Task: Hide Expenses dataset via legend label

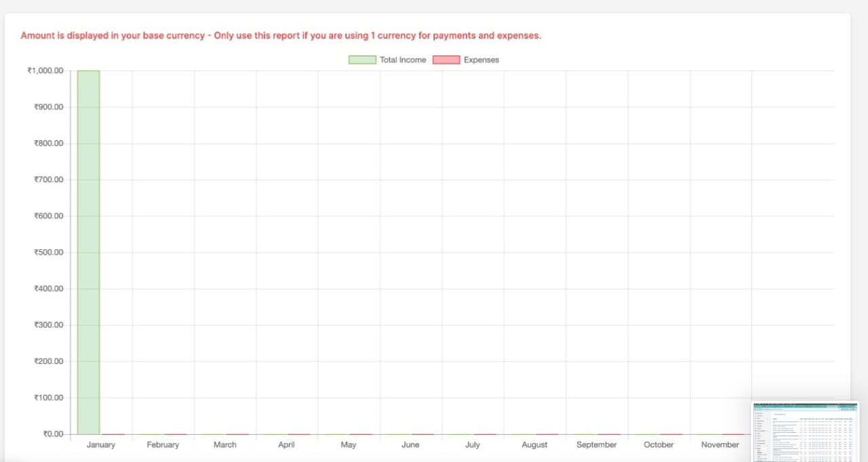Action: [481, 60]
